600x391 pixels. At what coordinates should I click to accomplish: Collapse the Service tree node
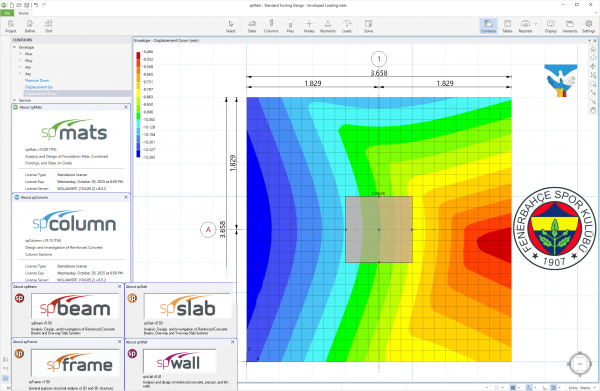[x=15, y=100]
